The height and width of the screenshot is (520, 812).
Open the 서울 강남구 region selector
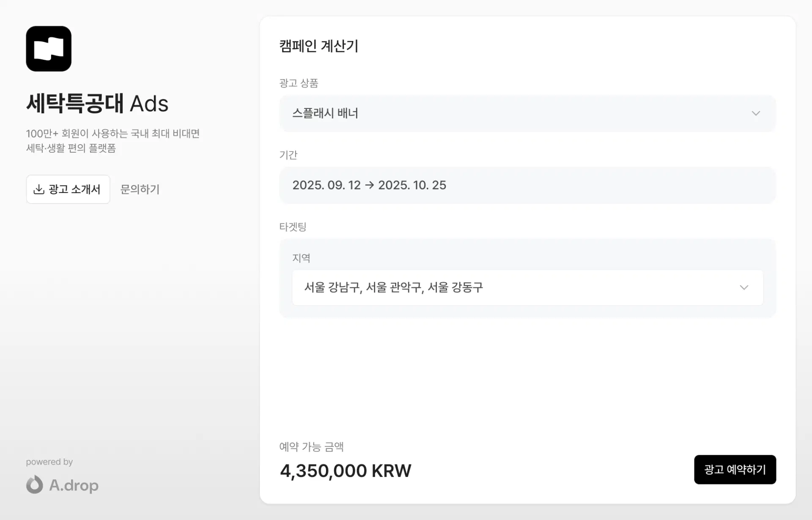click(x=527, y=288)
